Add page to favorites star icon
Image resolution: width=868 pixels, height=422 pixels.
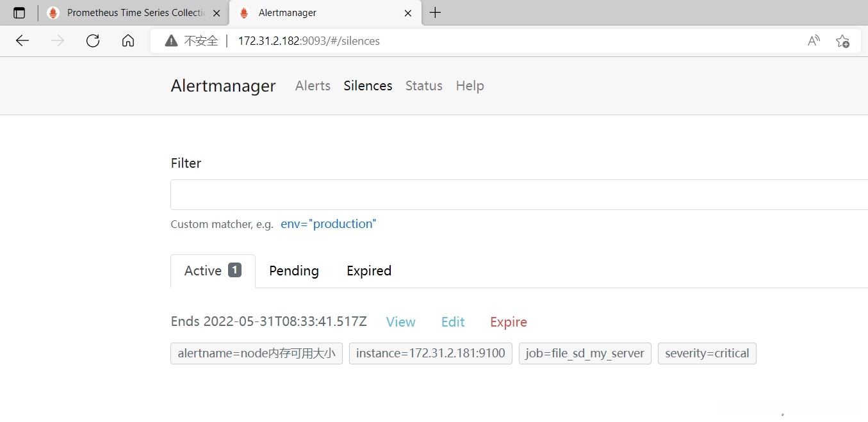pos(842,41)
